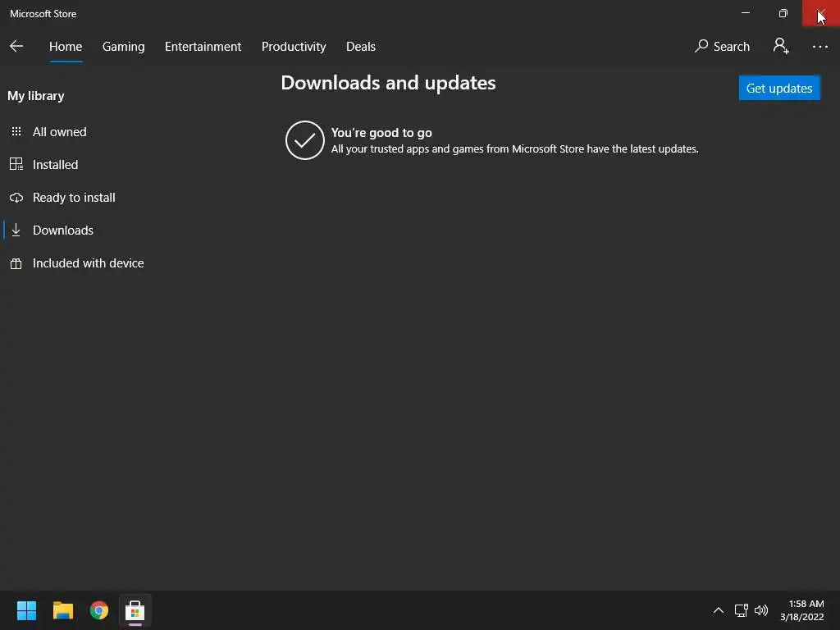Viewport: 840px width, 630px height.
Task: Open the taskbar clock and date
Action: (x=802, y=610)
